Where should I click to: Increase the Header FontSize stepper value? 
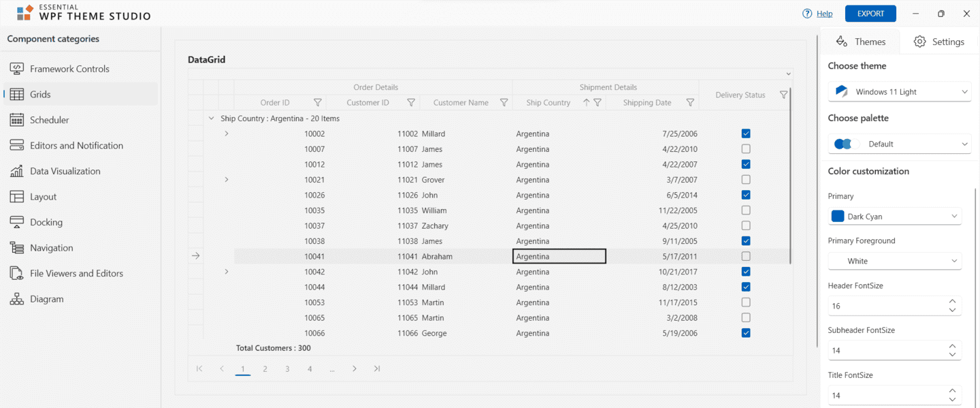tap(952, 302)
